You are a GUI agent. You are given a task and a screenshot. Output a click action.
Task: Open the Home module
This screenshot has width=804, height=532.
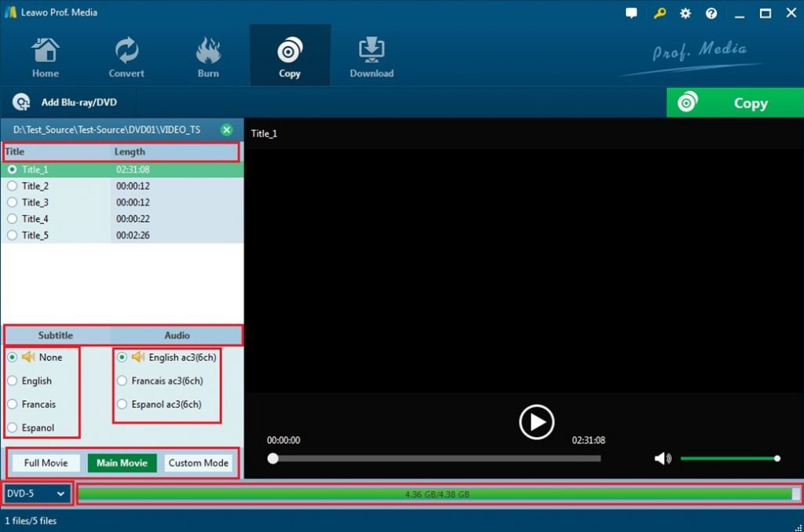pos(45,55)
